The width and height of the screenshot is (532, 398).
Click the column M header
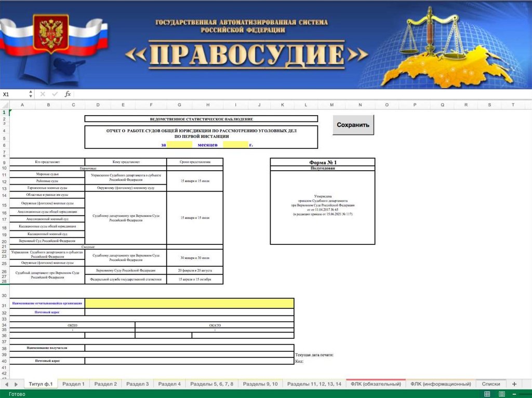coord(331,105)
